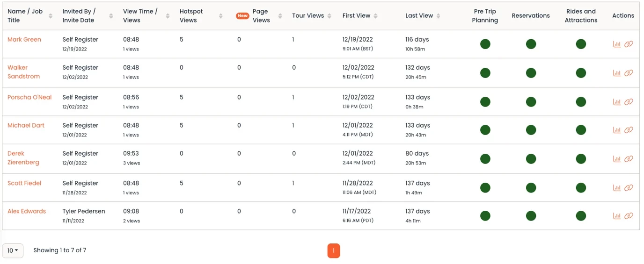The width and height of the screenshot is (644, 264).
Task: Sort the table by First View
Action: 375,16
